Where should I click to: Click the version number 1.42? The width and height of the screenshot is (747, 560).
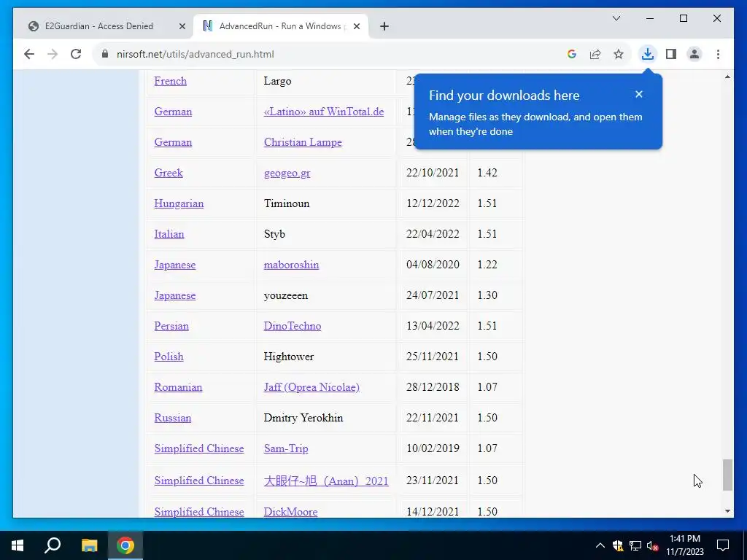pos(487,172)
